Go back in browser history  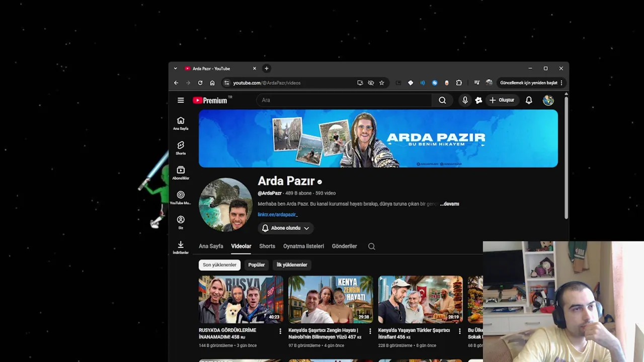click(176, 83)
